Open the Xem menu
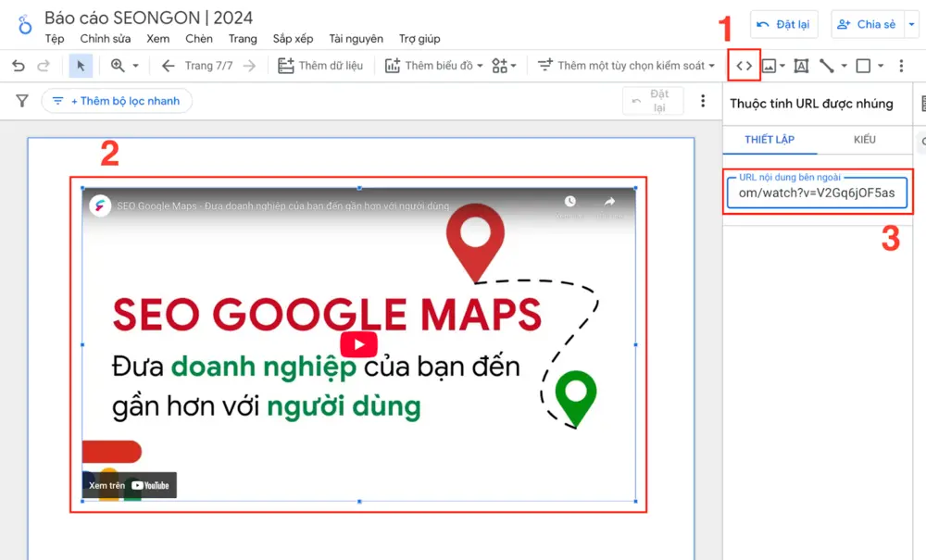The image size is (926, 560). tap(157, 39)
